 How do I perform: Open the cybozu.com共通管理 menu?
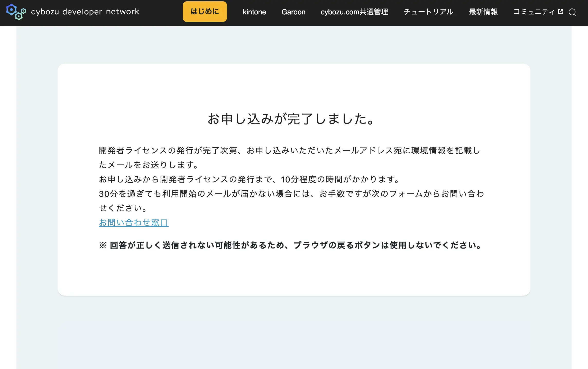tap(354, 12)
